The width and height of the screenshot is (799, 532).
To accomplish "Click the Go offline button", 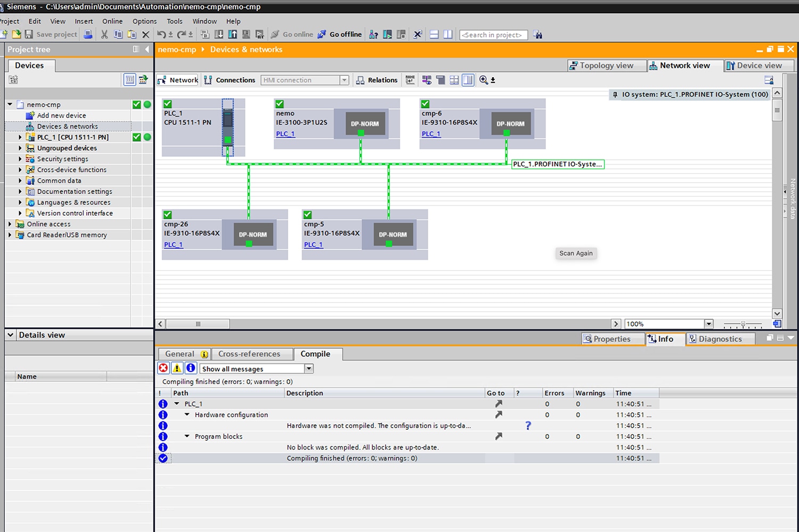I will [x=339, y=35].
